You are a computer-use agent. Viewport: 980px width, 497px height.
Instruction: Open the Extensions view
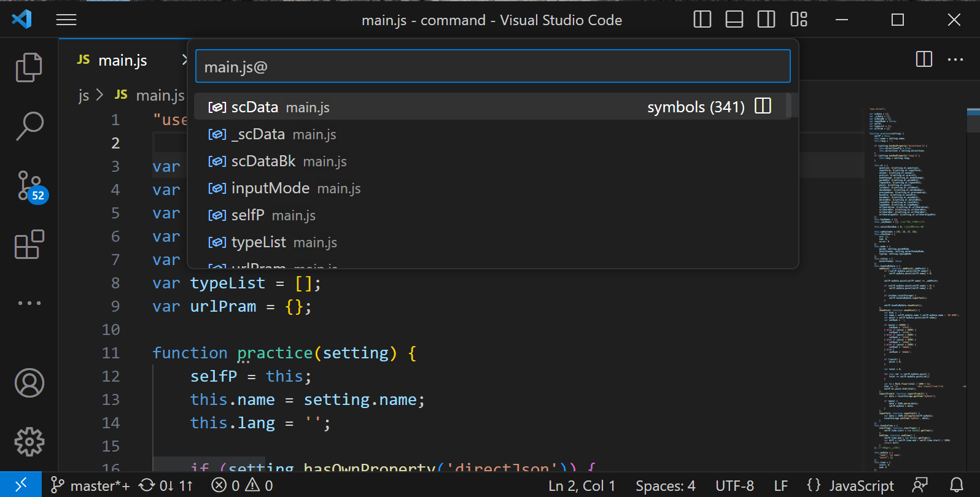pos(29,244)
